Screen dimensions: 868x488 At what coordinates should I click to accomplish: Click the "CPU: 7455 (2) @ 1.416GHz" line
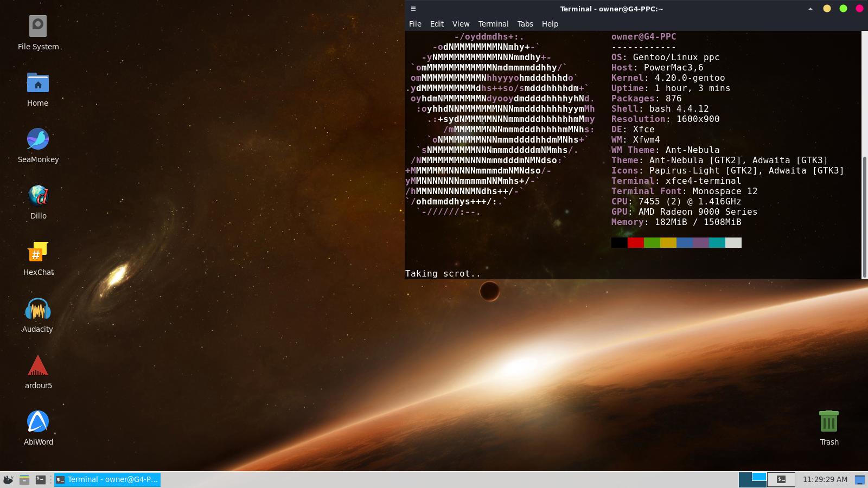(x=676, y=202)
